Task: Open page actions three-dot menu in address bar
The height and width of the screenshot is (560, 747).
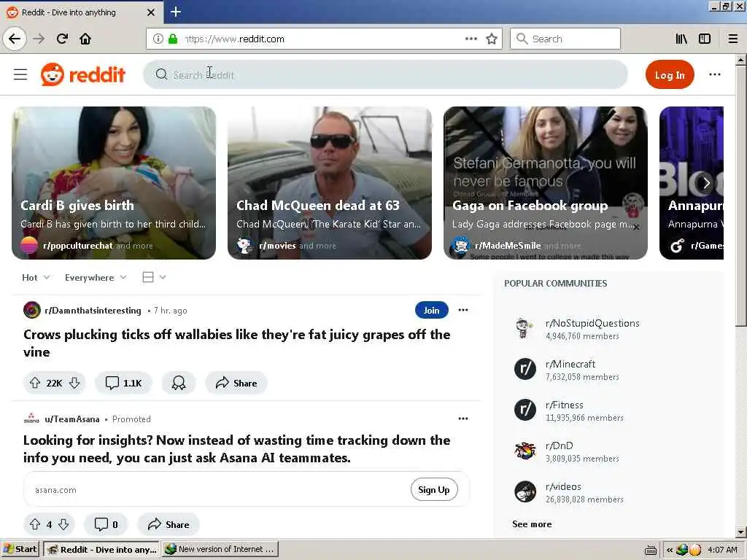Action: click(x=471, y=39)
